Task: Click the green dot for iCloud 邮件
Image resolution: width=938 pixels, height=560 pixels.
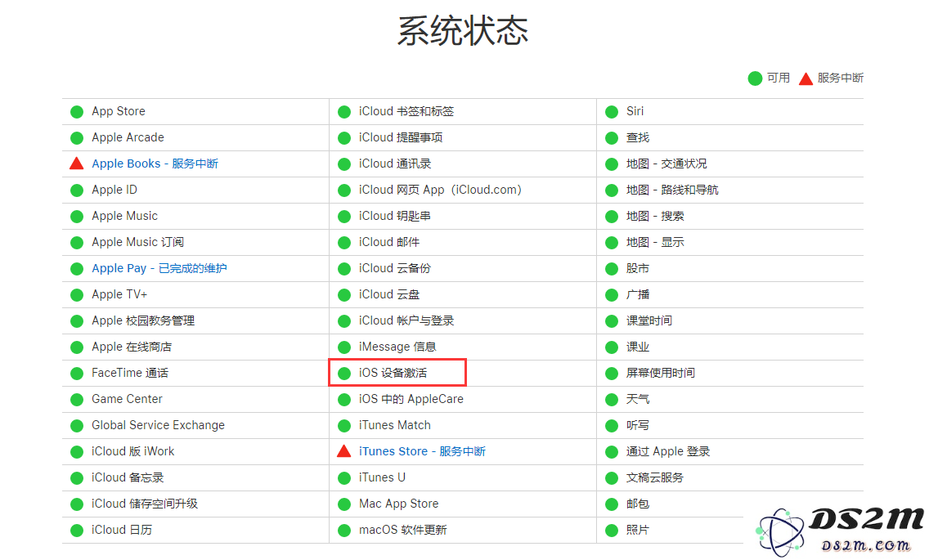Action: pyautogui.click(x=344, y=243)
